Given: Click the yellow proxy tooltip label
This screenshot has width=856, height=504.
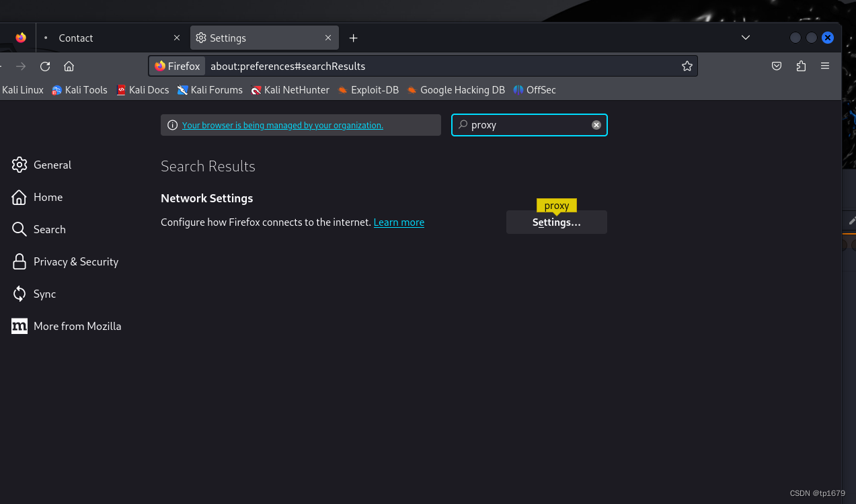Looking at the screenshot, I should click(557, 206).
